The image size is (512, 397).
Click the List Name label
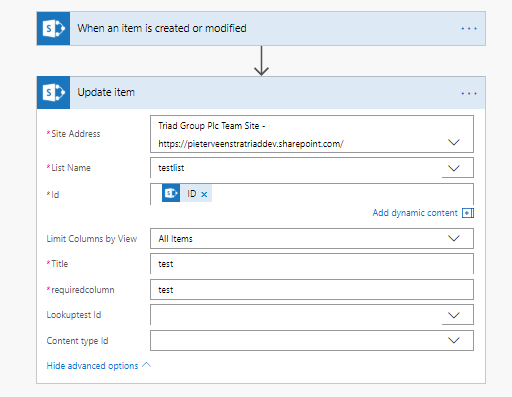tap(71, 168)
